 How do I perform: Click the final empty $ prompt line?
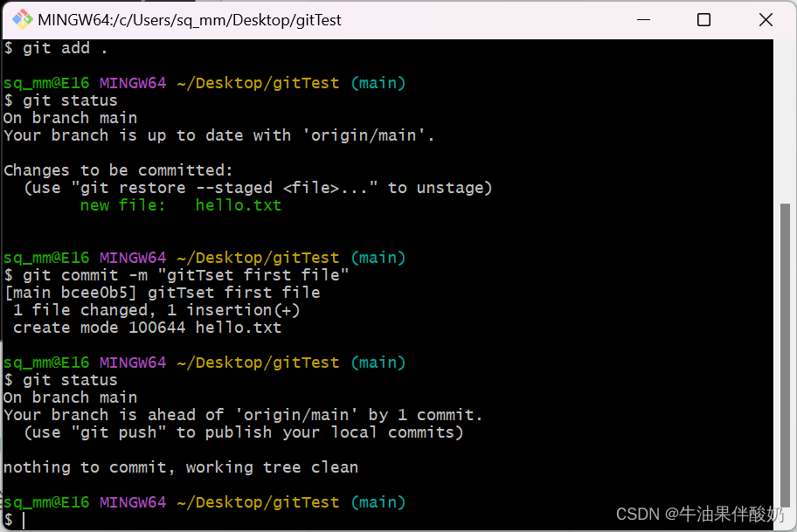pyautogui.click(x=14, y=520)
